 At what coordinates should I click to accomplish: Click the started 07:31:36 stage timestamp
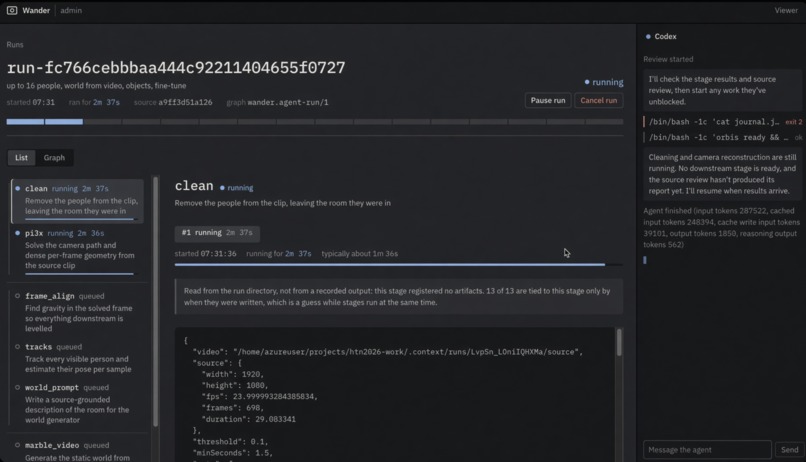[x=206, y=254]
